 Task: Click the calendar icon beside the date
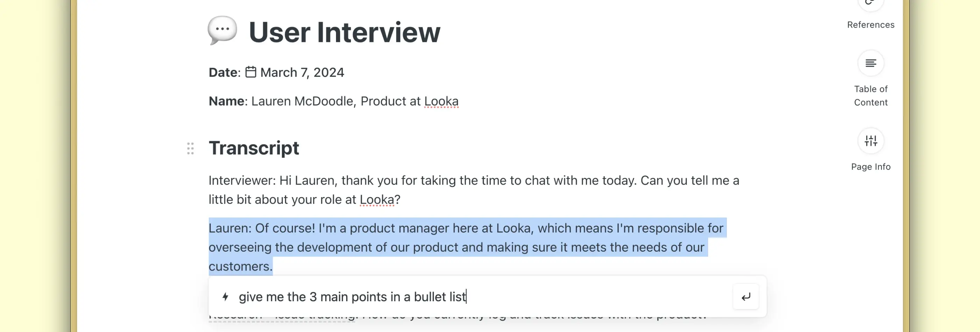point(251,72)
